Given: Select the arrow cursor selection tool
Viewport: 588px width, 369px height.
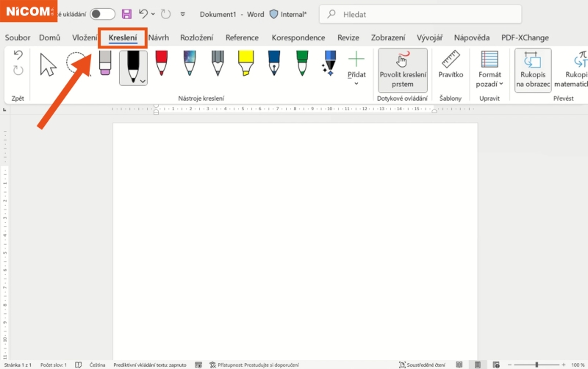Looking at the screenshot, I should click(x=48, y=65).
